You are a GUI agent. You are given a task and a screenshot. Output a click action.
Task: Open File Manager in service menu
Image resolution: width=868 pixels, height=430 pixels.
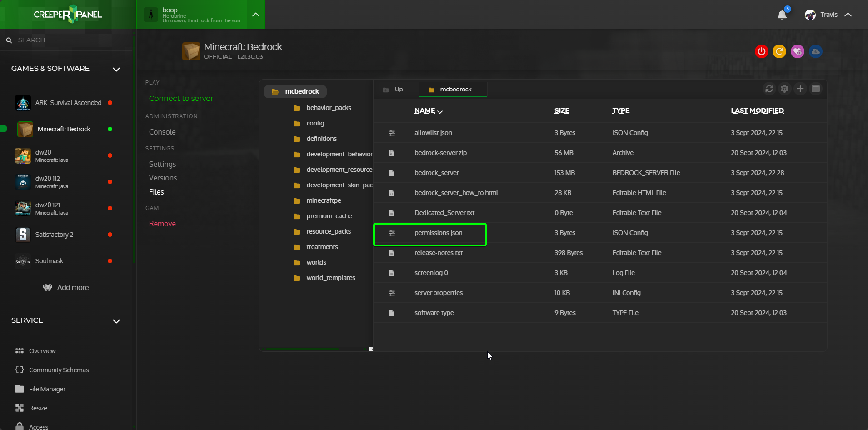[47, 389]
